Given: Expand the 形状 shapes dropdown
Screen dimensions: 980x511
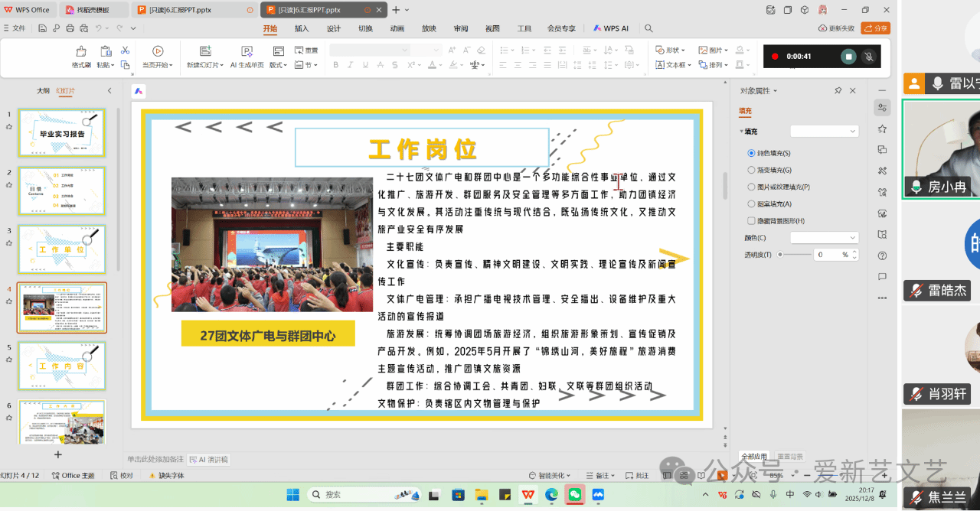Looking at the screenshot, I should (671, 50).
